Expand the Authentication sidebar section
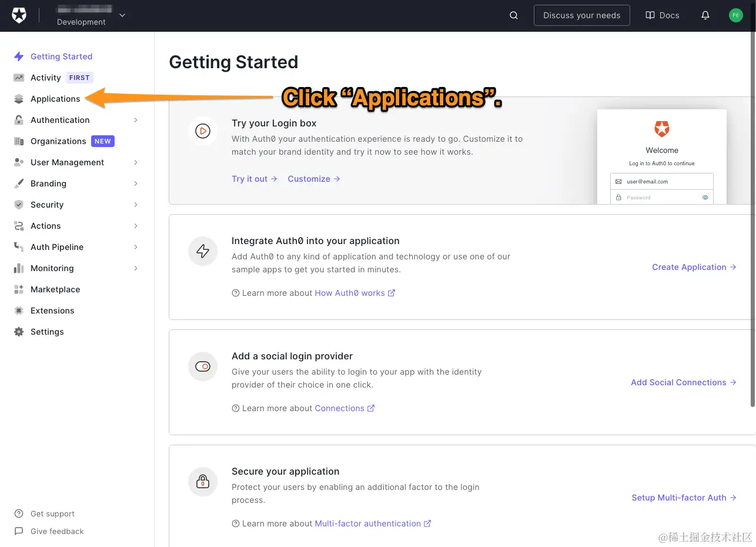This screenshot has height=547, width=756. tap(136, 120)
